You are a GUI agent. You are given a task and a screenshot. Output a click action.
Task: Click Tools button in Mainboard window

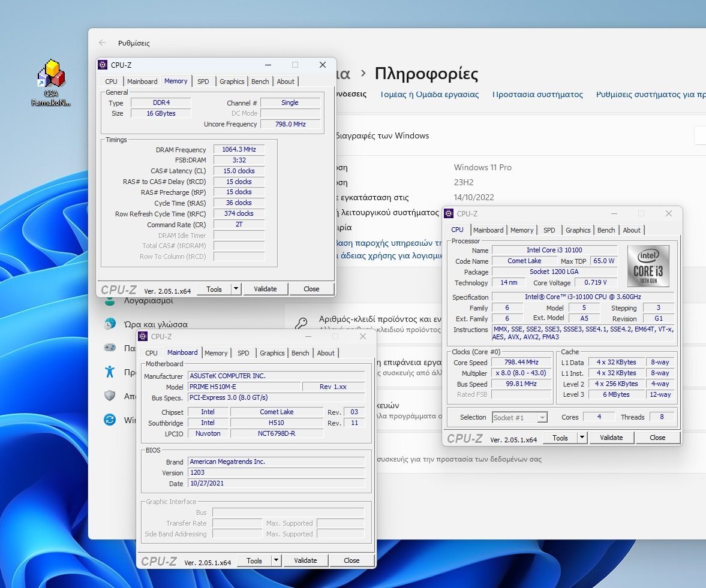[254, 560]
